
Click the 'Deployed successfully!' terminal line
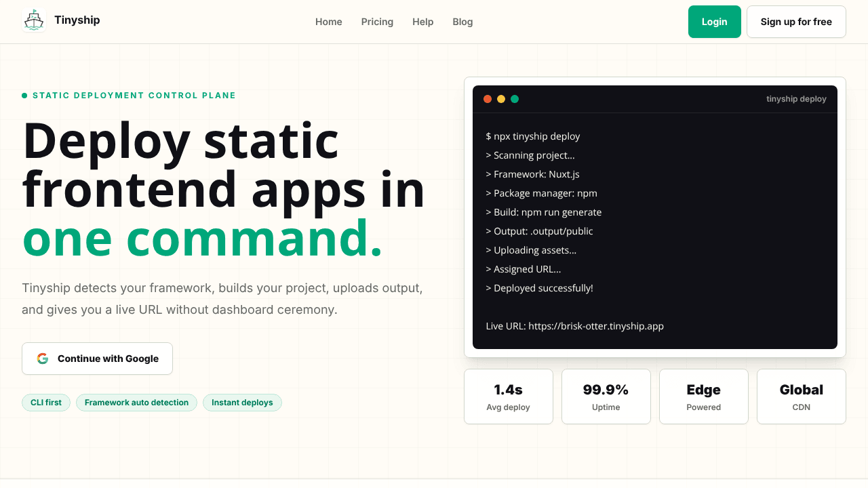(540, 288)
